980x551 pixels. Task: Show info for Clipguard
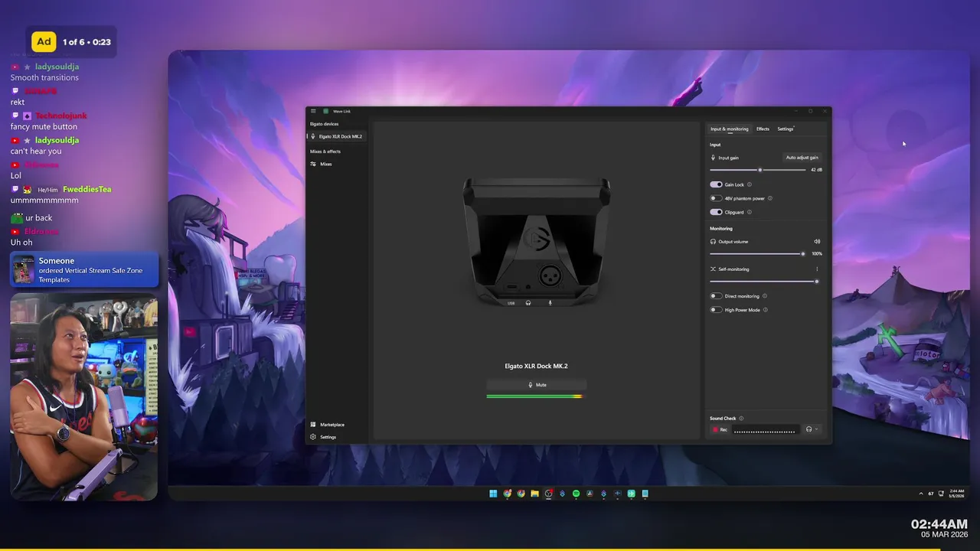749,212
